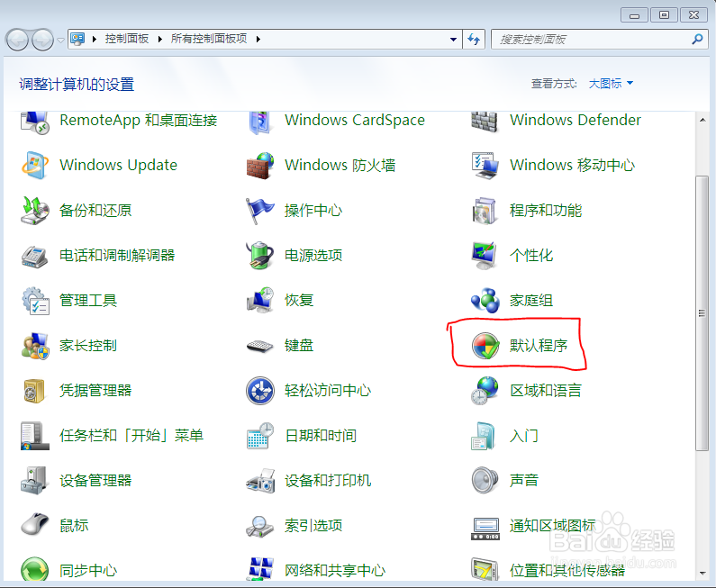The width and height of the screenshot is (716, 588).
Task: Open the 设备和打印机 printer icon
Action: [x=260, y=480]
